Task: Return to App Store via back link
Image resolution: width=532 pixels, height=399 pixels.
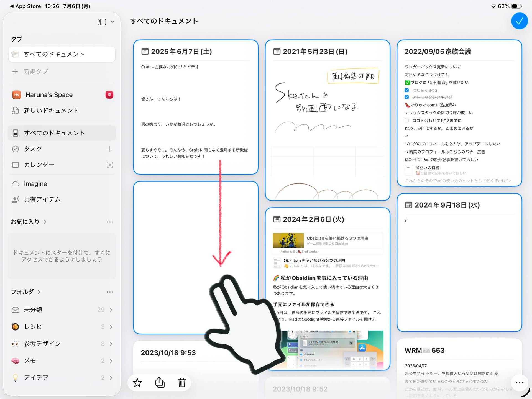Action: [25, 6]
